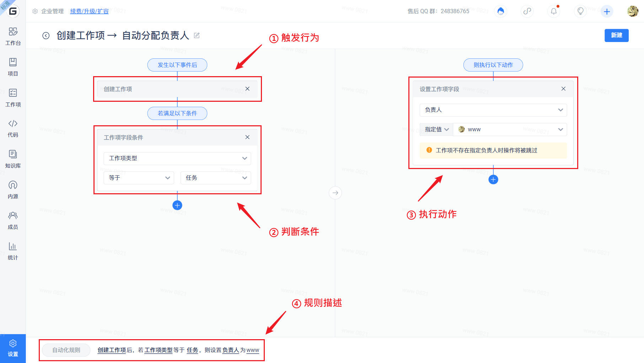The width and height of the screenshot is (644, 363).
Task: Open the 知识库 knowledge base sidebar icon
Action: point(13,159)
